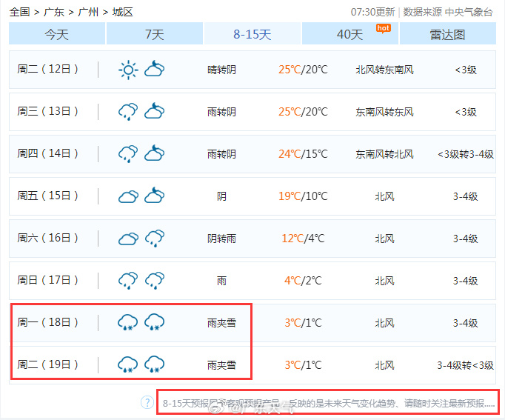Image resolution: width=505 pixels, height=420 pixels.
Task: Click the first rain icon for Sunday 17th
Action: [x=128, y=281]
